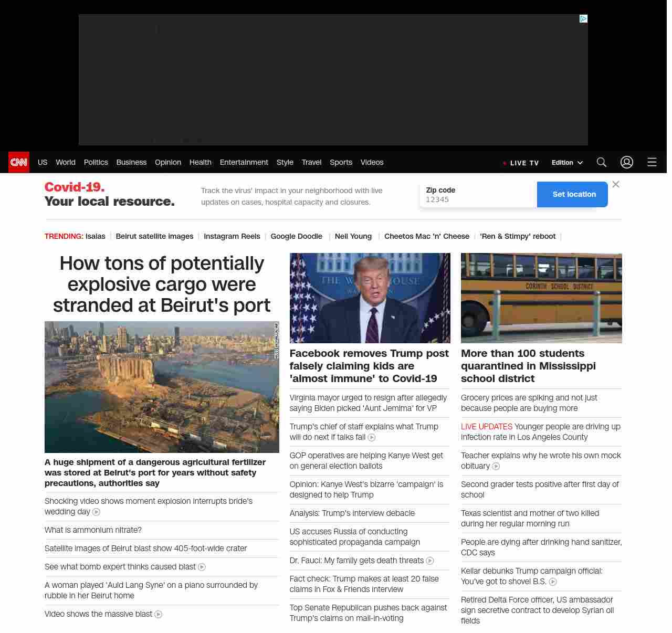Go to the Entertainment nav item
Image resolution: width=672 pixels, height=633 pixels.
point(244,162)
